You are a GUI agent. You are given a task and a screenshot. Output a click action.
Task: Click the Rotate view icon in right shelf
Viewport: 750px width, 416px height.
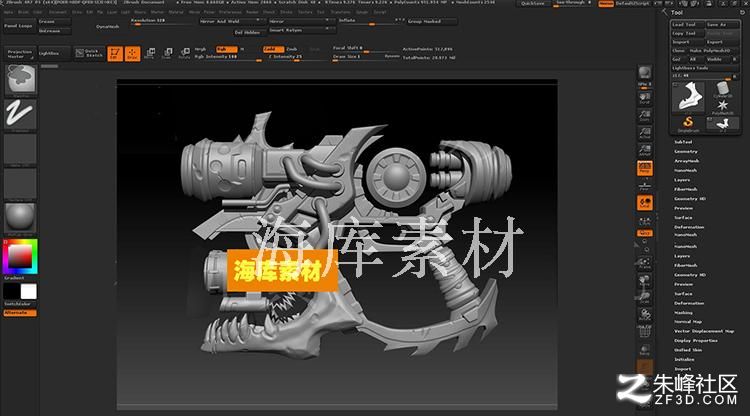pyautogui.click(x=644, y=314)
